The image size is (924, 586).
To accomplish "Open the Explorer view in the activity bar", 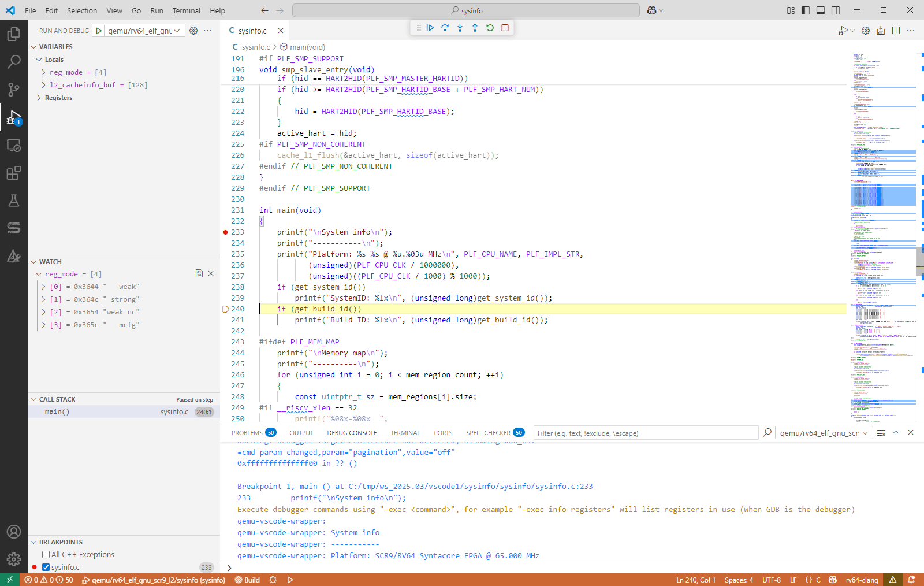I will point(14,35).
